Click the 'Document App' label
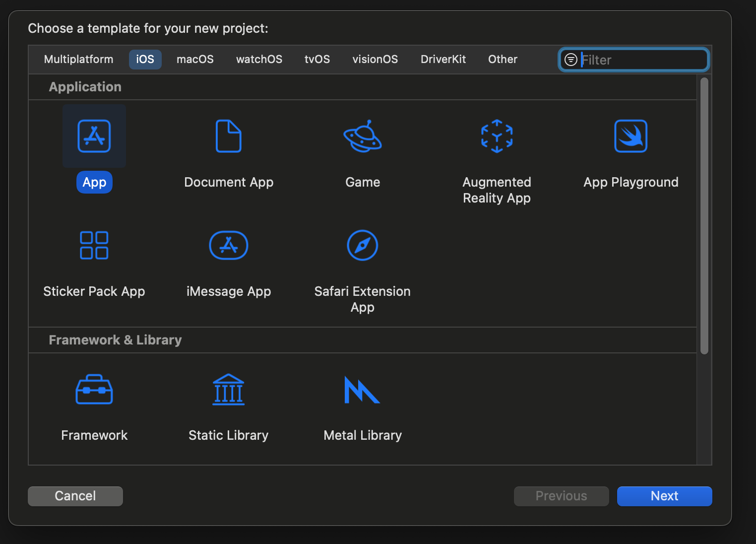The width and height of the screenshot is (756, 544). pyautogui.click(x=229, y=182)
